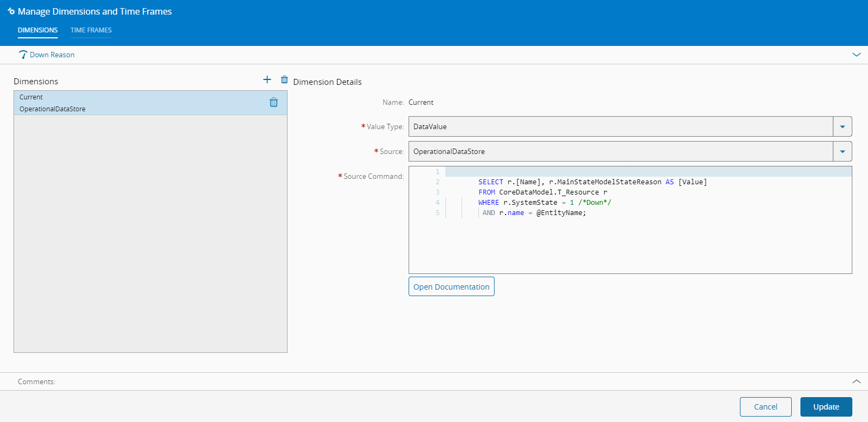868x422 pixels.
Task: Click the Open Documentation button
Action: 451,286
